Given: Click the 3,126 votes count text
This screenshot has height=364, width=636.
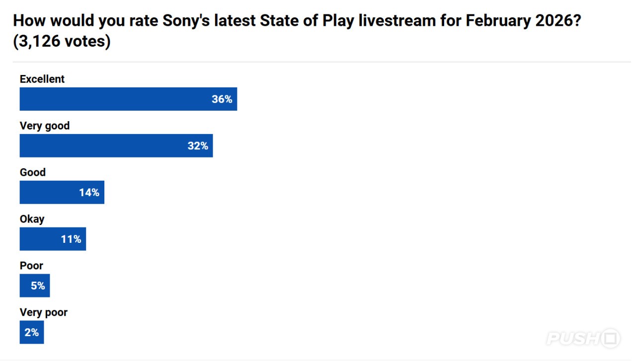Looking at the screenshot, I should [61, 42].
